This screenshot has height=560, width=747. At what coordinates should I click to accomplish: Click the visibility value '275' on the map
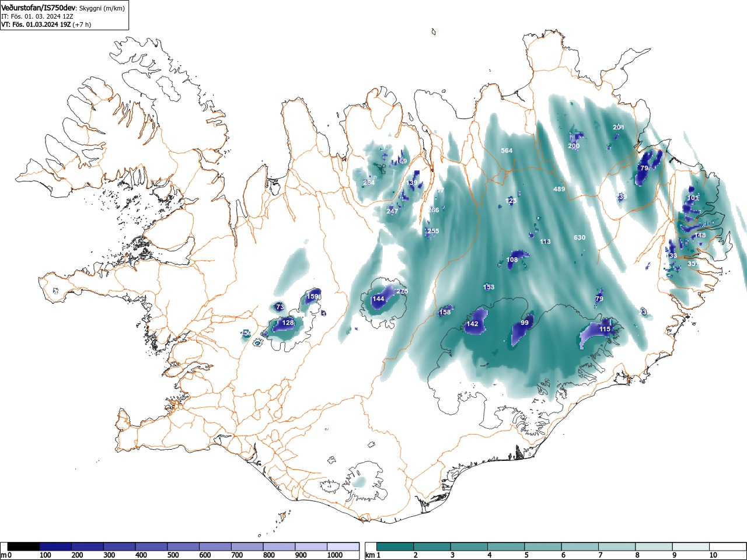[402, 291]
